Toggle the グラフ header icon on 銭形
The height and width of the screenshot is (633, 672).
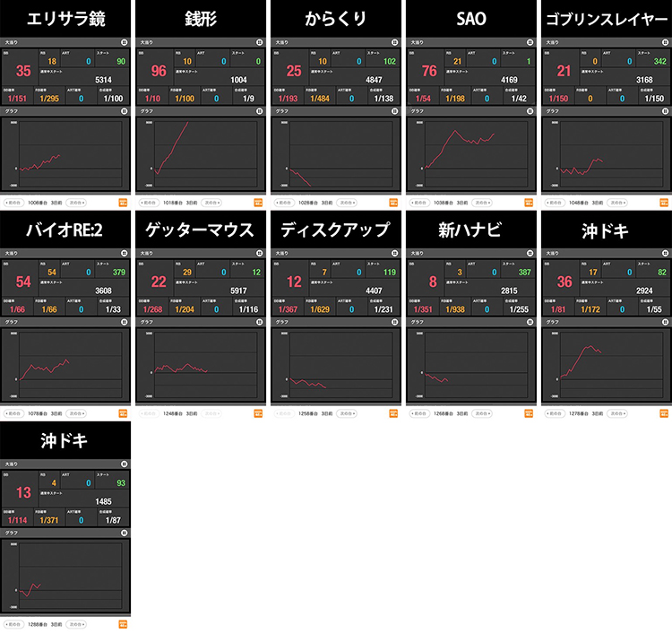pos(259,111)
